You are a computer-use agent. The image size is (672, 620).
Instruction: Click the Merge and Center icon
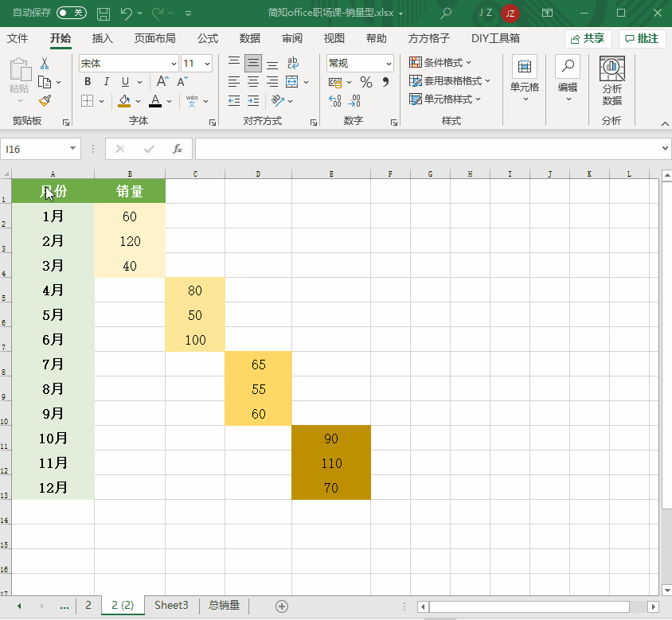tap(292, 82)
